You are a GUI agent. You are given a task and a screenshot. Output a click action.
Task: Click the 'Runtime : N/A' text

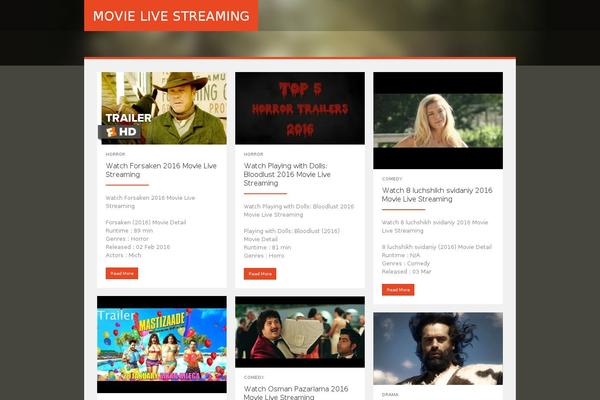(401, 255)
